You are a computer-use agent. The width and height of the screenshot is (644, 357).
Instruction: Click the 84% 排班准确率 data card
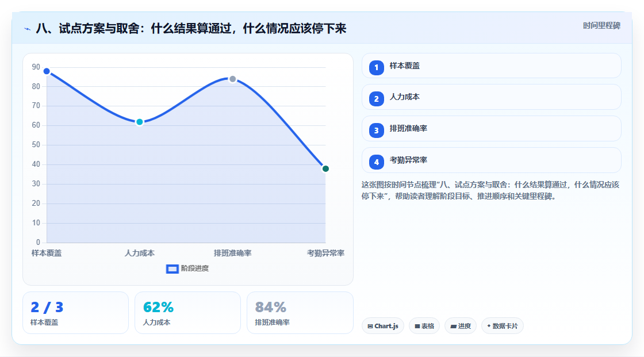click(300, 313)
